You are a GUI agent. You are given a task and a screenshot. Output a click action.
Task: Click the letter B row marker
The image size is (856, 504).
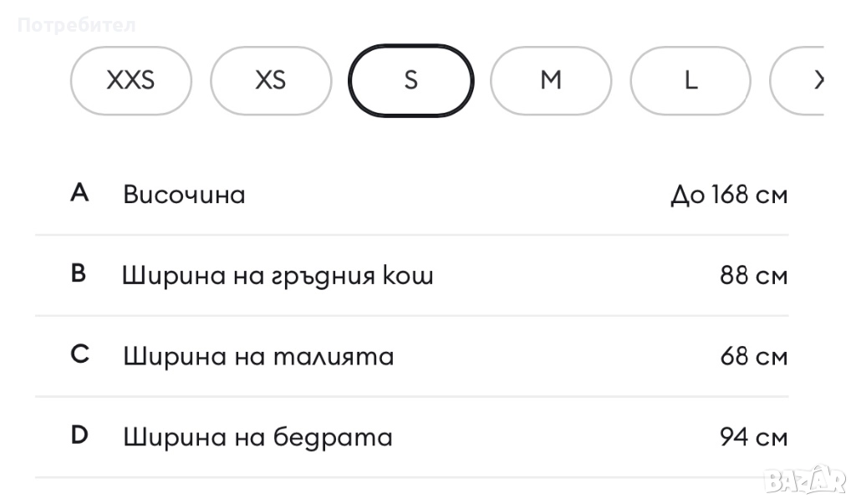tap(79, 274)
